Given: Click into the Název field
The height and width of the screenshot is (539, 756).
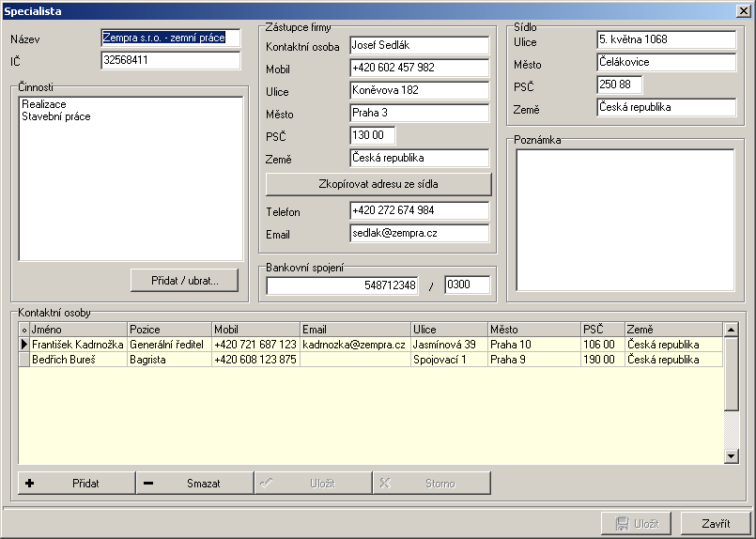Looking at the screenshot, I should pyautogui.click(x=170, y=38).
